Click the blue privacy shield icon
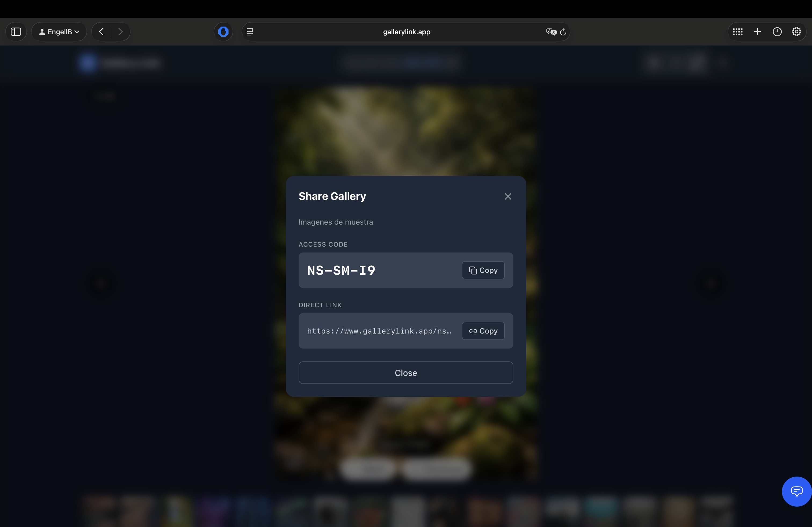Screen dimensions: 812x527 pyautogui.click(x=223, y=32)
